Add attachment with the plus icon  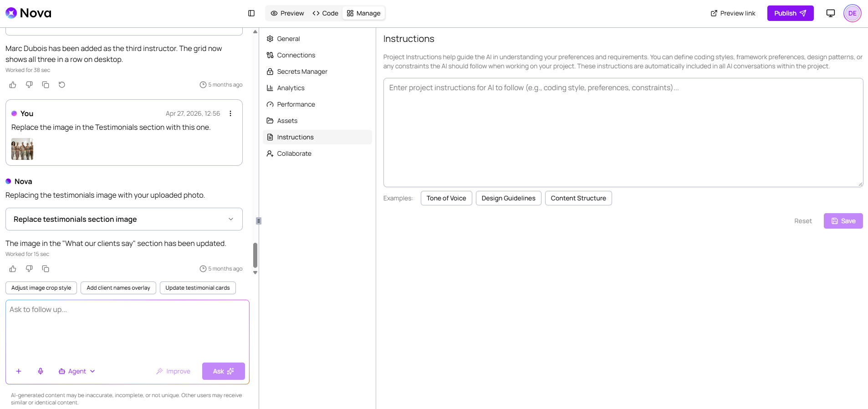click(19, 371)
